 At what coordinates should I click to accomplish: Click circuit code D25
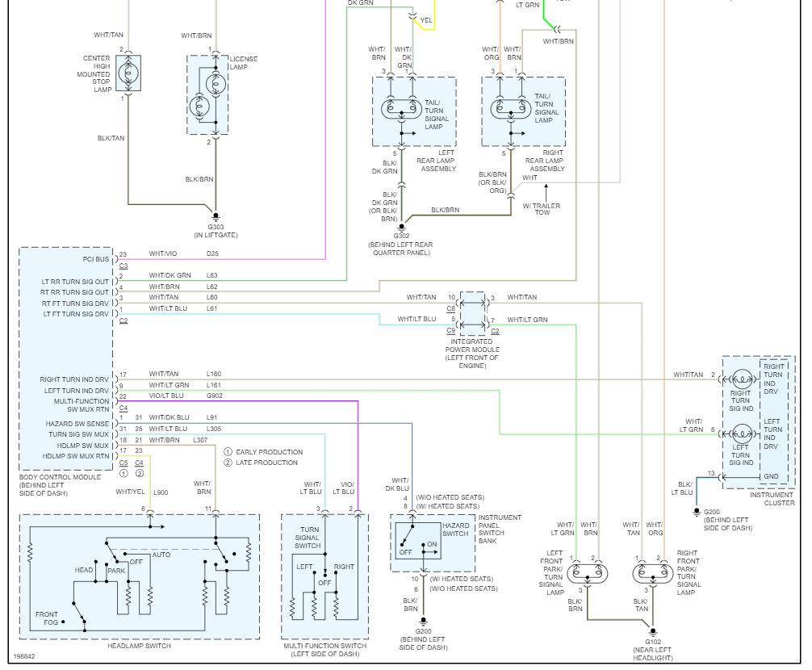coord(212,253)
